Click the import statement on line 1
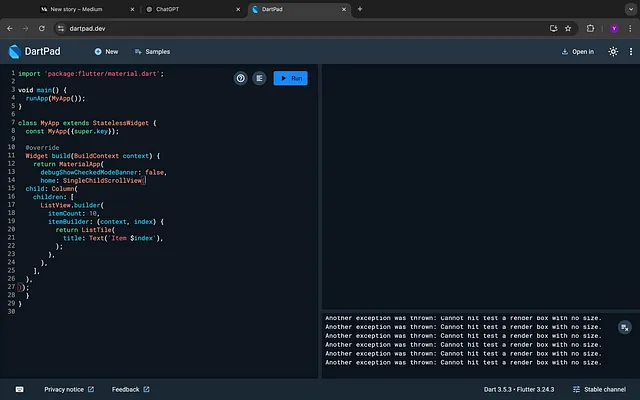The width and height of the screenshot is (640, 400). click(91, 73)
